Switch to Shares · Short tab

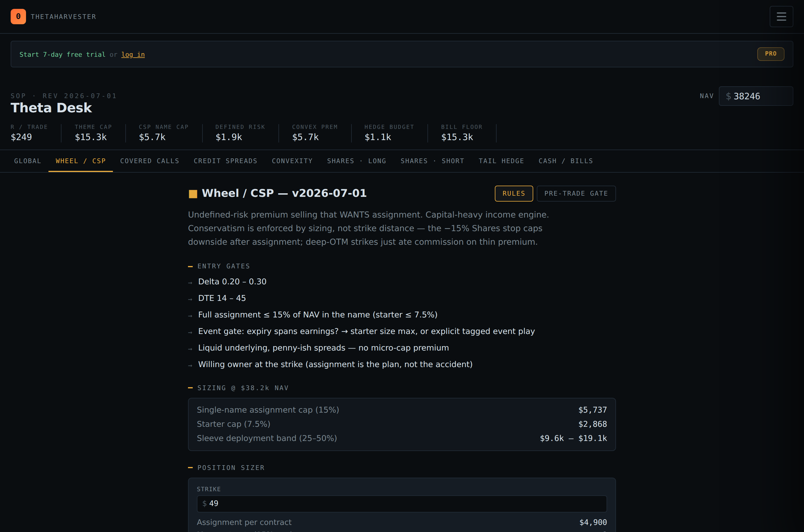pos(432,161)
